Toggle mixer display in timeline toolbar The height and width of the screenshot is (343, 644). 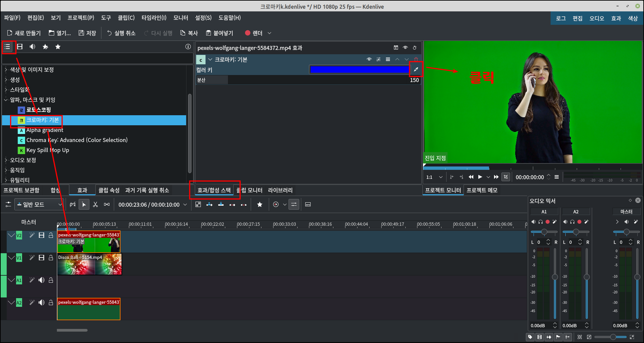pos(294,204)
